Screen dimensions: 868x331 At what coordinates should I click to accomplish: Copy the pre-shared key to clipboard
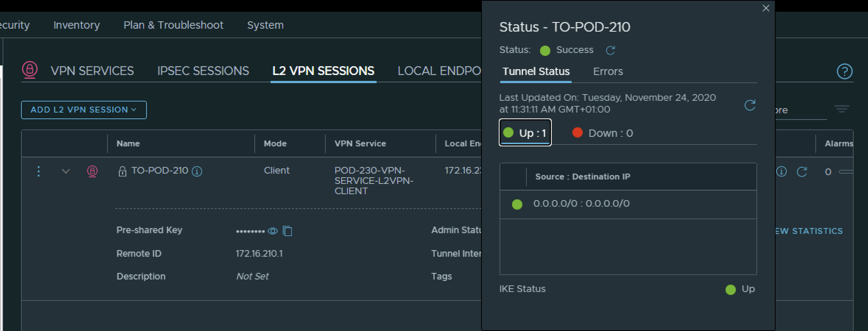[x=287, y=231]
